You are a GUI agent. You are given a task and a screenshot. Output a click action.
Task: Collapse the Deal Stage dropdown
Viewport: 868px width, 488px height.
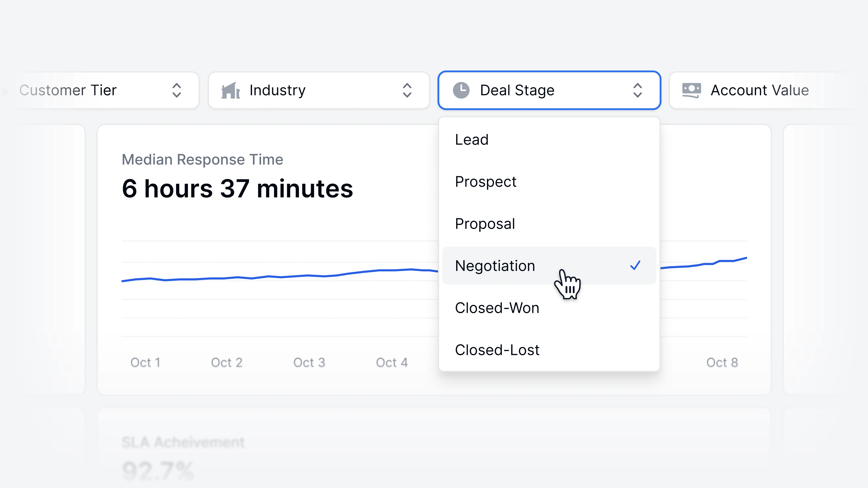point(549,90)
